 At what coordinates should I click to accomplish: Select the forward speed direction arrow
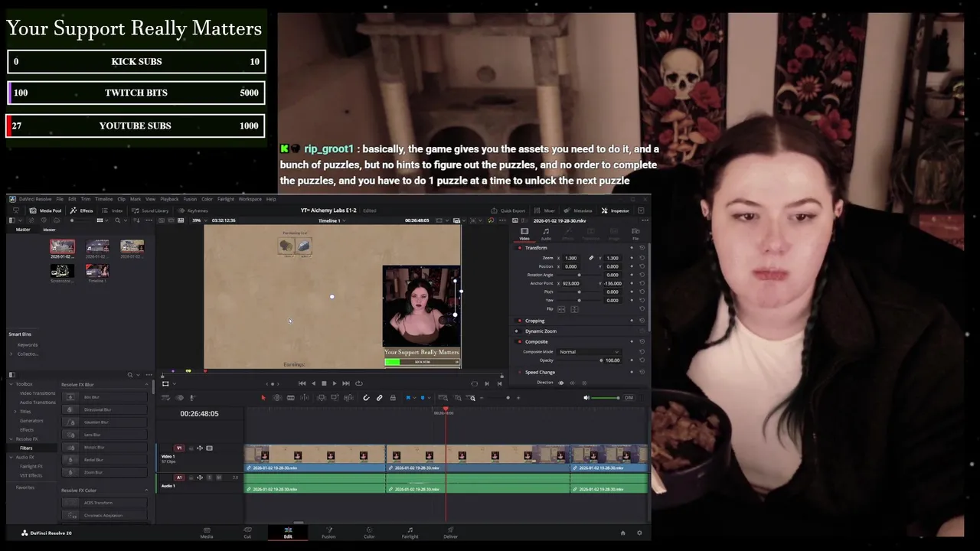(560, 383)
